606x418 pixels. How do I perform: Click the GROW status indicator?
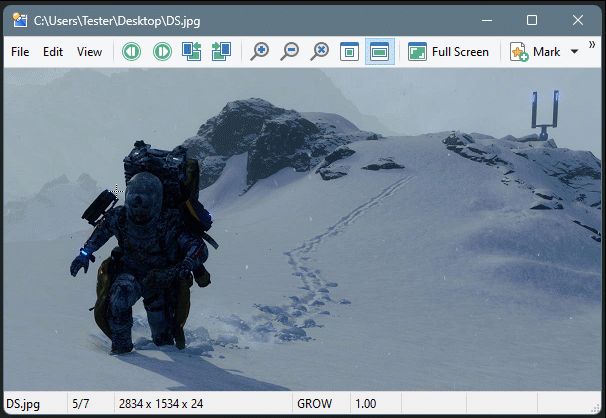pos(314,404)
